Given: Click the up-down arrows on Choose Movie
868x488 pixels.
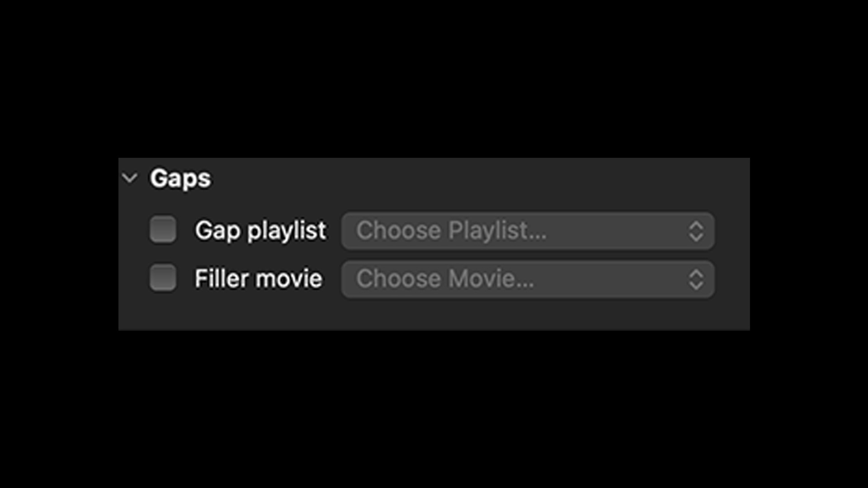Looking at the screenshot, I should 696,279.
